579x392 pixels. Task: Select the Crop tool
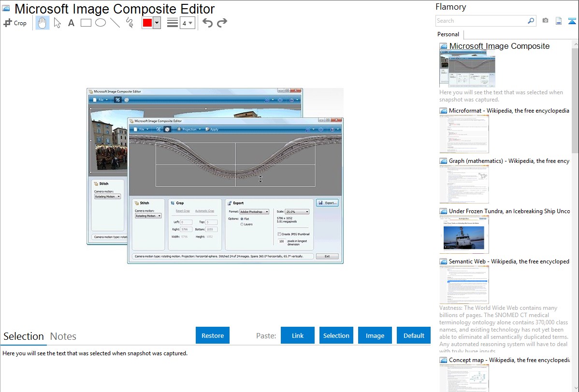[x=15, y=23]
